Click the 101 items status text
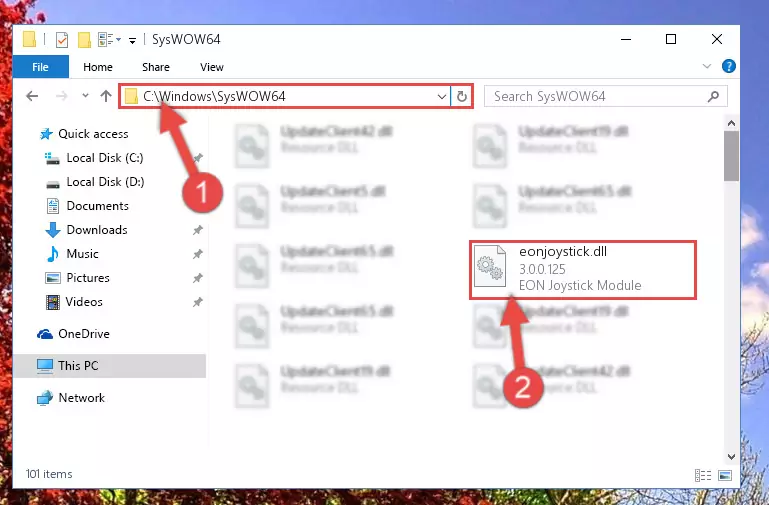This screenshot has height=505, width=769. (x=49, y=474)
